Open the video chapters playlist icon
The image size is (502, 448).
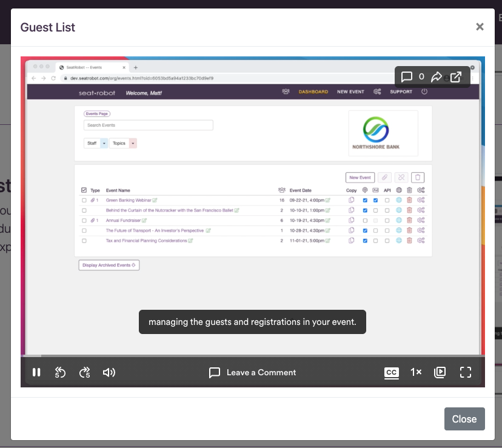[x=440, y=372]
